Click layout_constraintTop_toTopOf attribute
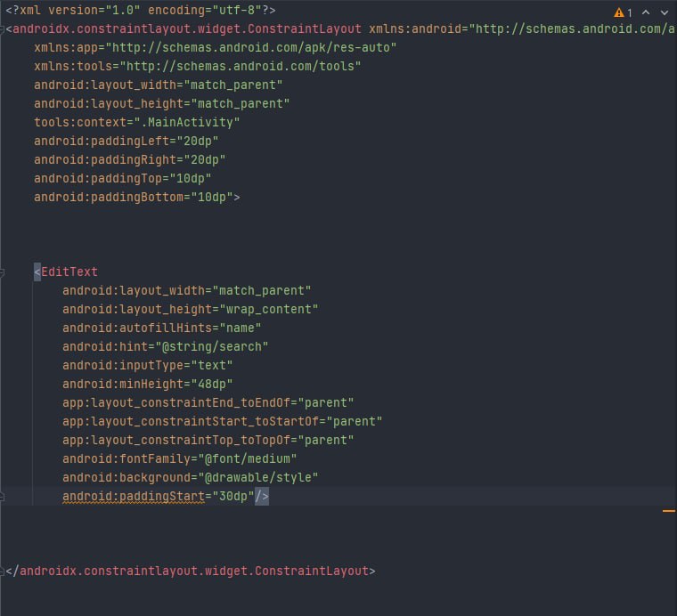Screen dimensions: 677x616 [208, 441]
